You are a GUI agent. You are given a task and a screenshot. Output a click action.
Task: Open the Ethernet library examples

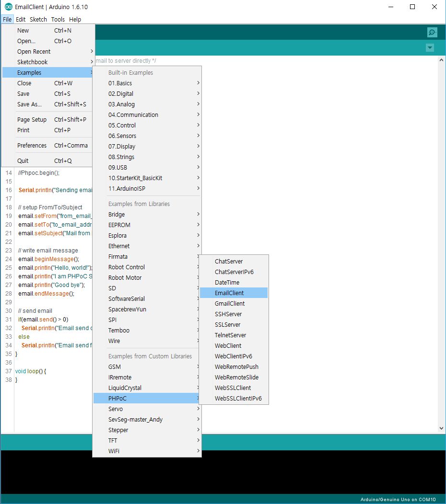coord(147,246)
